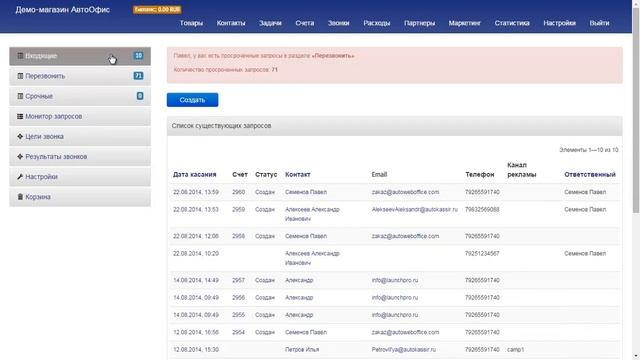Select Перезвонить in the sidebar
640x360 pixels.
click(x=80, y=76)
